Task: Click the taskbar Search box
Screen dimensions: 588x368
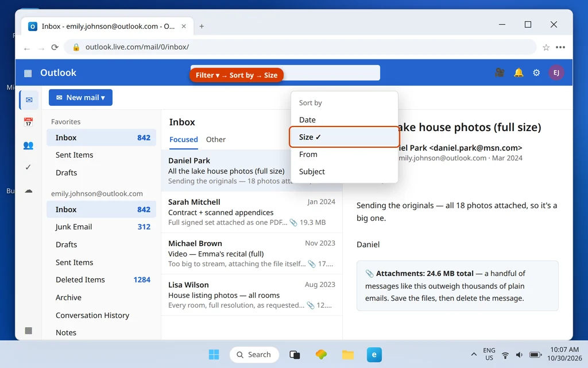Action: [x=254, y=354]
